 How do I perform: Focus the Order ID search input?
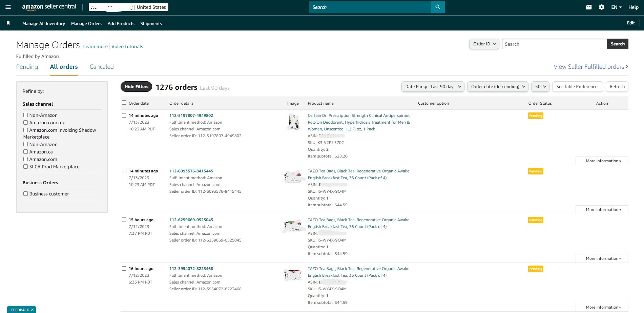554,44
